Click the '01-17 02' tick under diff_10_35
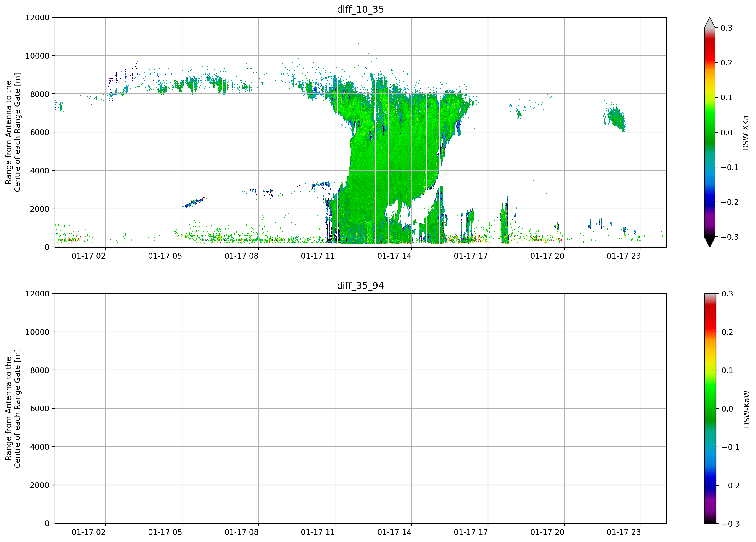756x542 pixels. pos(89,256)
